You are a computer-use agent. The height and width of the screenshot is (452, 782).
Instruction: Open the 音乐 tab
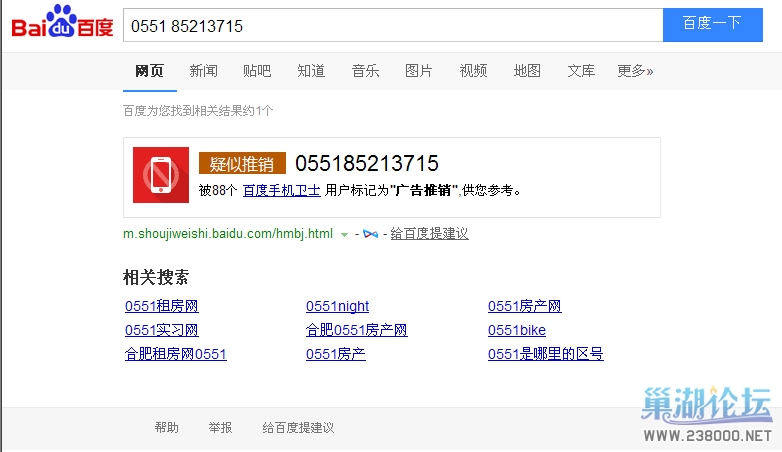pos(366,71)
